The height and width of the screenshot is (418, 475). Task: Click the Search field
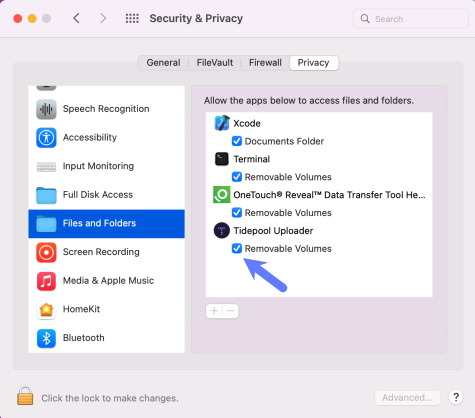pyautogui.click(x=411, y=19)
